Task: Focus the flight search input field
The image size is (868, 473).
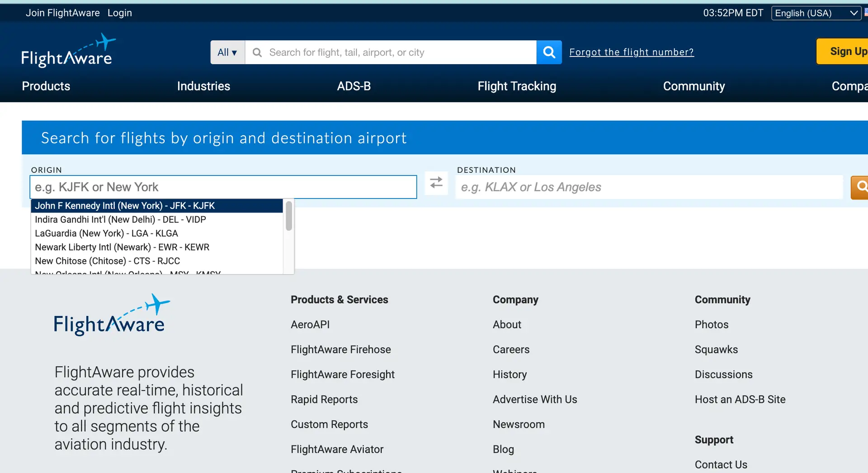Action: (x=391, y=52)
